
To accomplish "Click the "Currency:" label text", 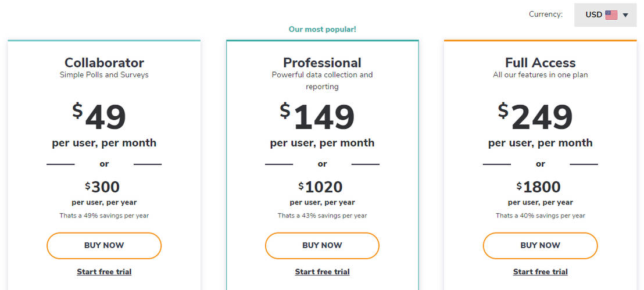I will tap(545, 15).
